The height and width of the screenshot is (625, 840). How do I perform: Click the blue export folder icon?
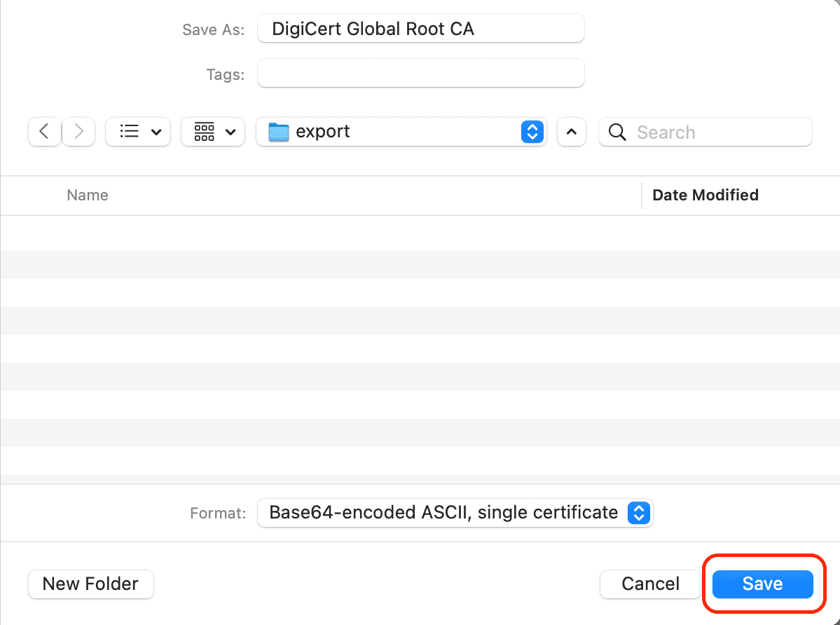coord(279,132)
